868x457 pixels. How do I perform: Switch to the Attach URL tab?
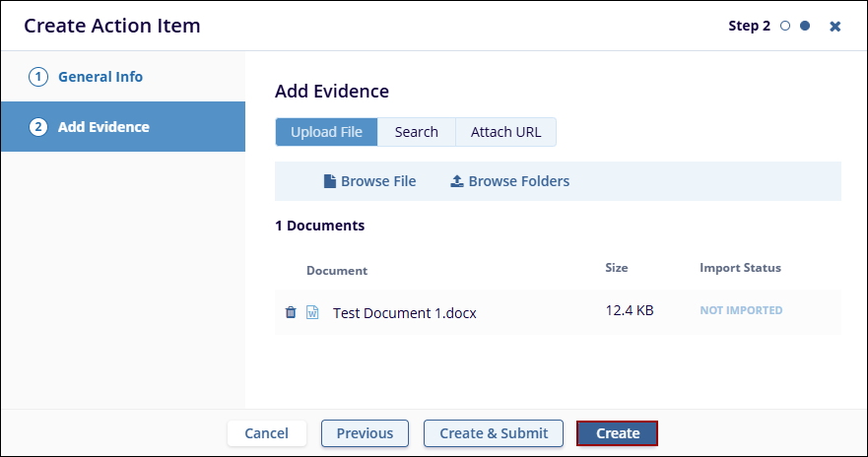click(x=505, y=132)
